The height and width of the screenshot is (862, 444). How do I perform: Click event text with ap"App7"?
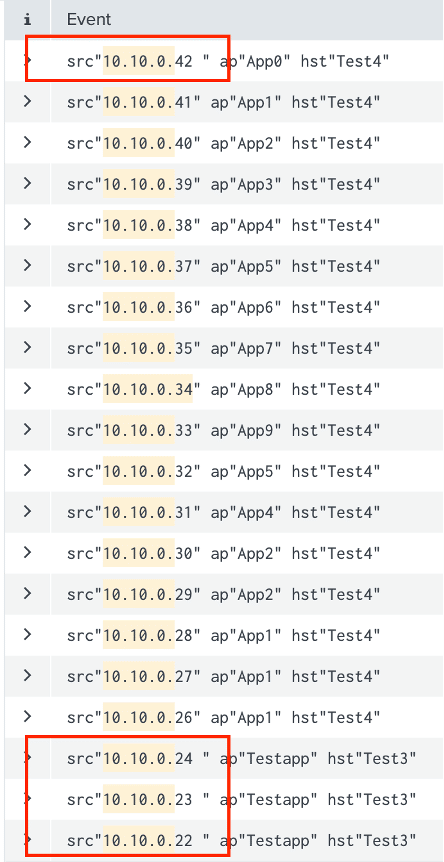tap(224, 348)
